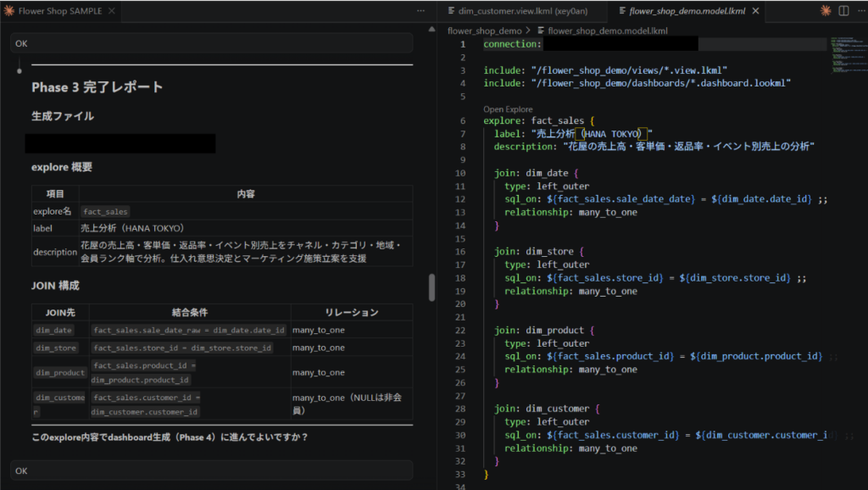868x490 pixels.
Task: Click the join: dim_store { line
Action: [539, 252]
